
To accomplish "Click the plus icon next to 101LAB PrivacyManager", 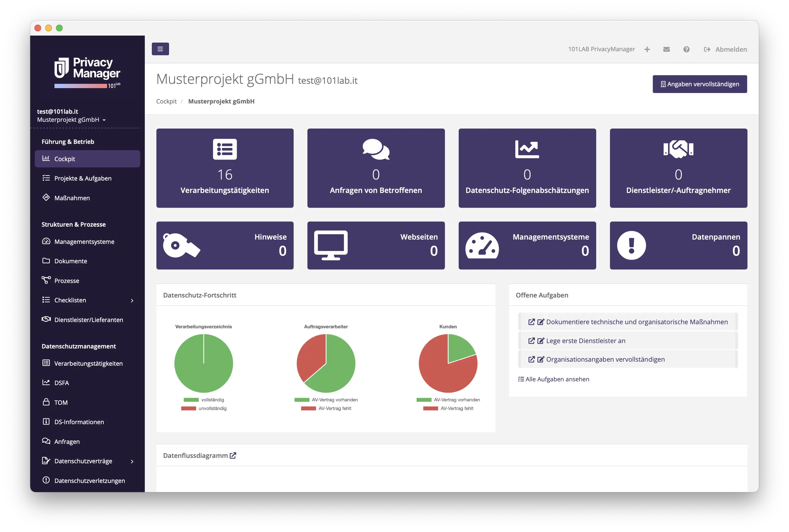I will [x=647, y=49].
